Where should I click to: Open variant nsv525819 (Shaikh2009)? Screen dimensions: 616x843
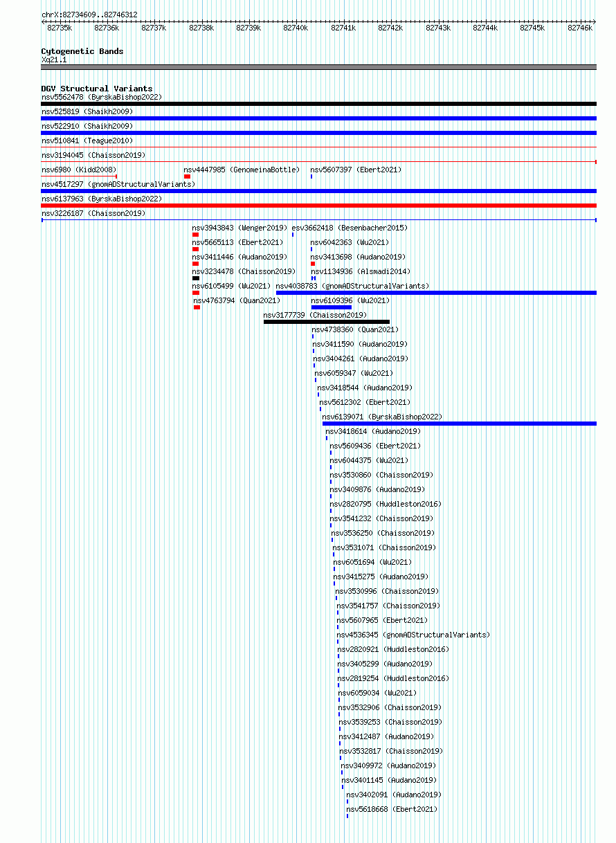click(x=87, y=111)
